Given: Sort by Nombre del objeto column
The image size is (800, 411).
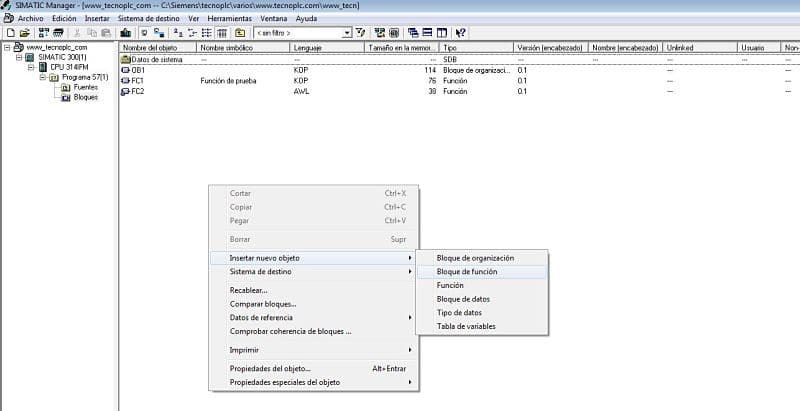Looking at the screenshot, I should [158, 47].
